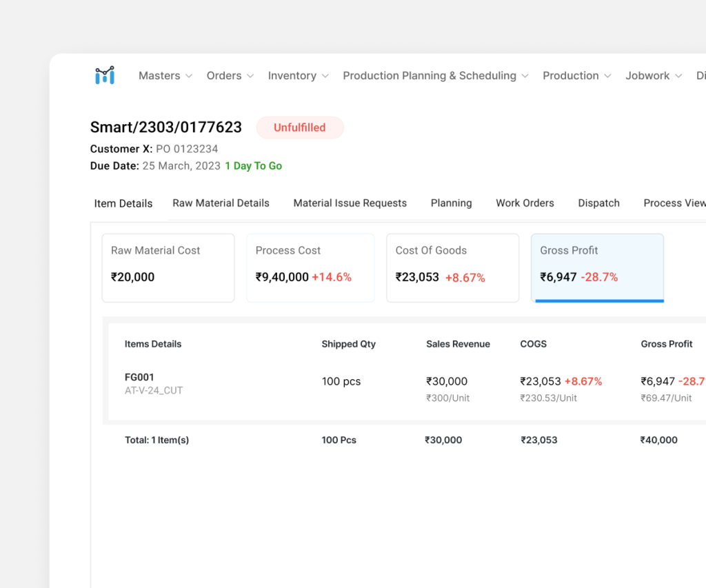Open the Orders menu
Screen dimensions: 706x588
pos(224,76)
